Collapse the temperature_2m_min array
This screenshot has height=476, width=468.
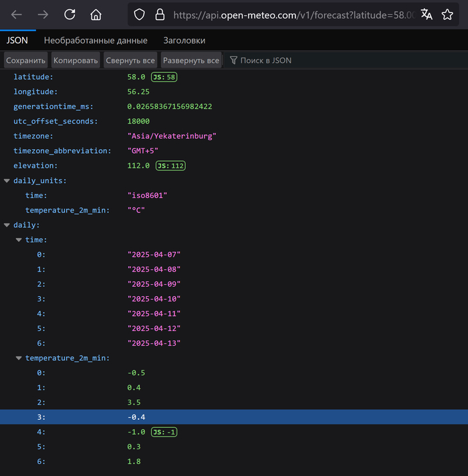point(19,358)
